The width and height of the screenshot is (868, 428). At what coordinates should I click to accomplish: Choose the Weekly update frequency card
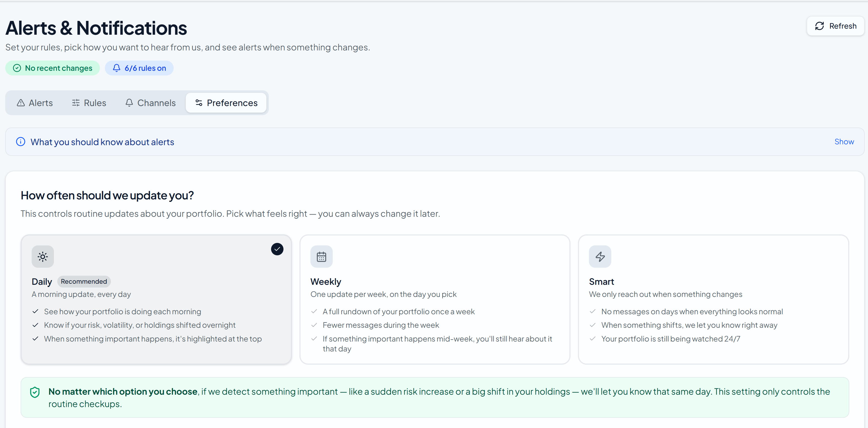pyautogui.click(x=435, y=299)
